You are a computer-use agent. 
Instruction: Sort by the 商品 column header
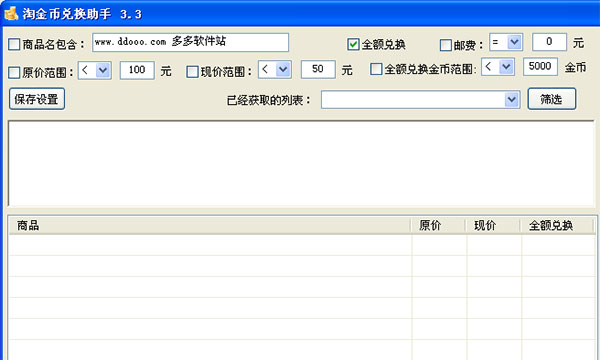pyautogui.click(x=210, y=226)
